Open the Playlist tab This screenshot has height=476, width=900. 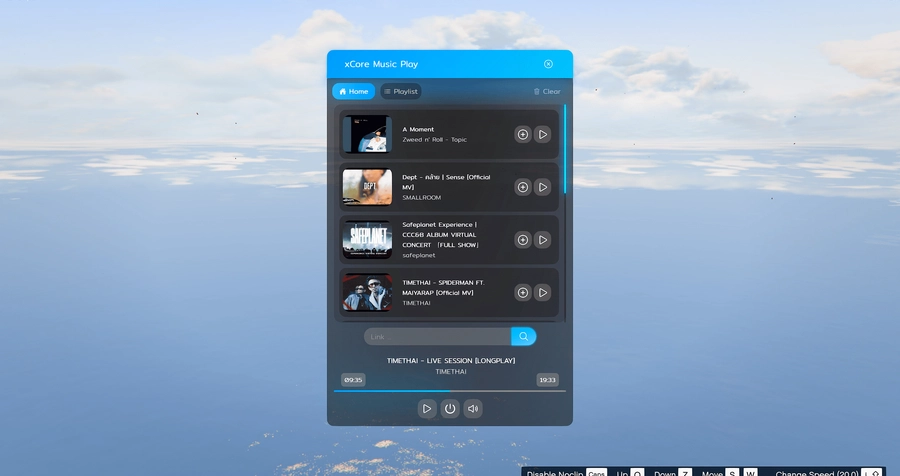tap(401, 91)
